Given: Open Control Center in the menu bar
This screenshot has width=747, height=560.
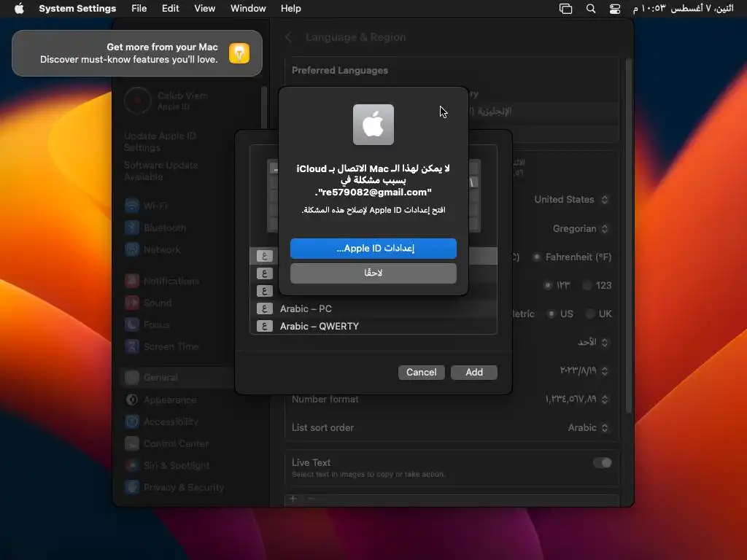Looking at the screenshot, I should click(614, 9).
